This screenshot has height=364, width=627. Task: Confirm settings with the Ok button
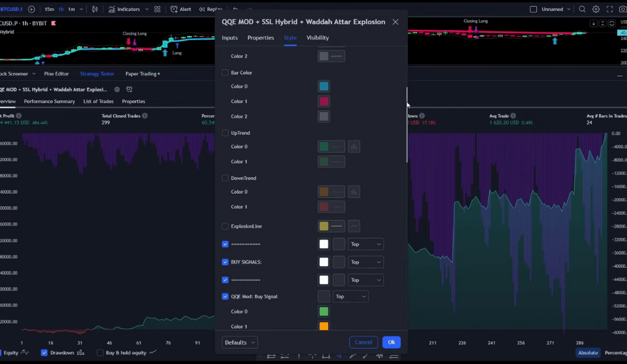[x=391, y=342]
